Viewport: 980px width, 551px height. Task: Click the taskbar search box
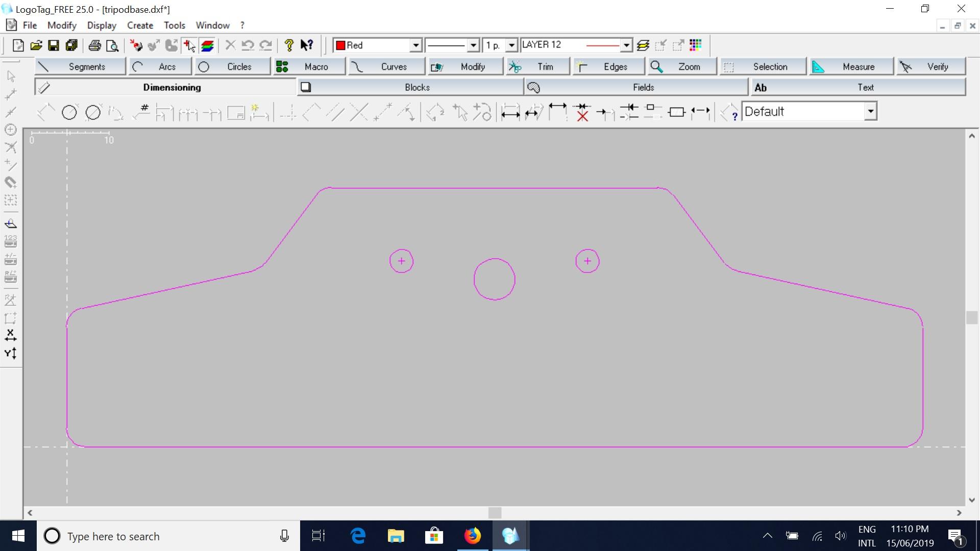[168, 536]
